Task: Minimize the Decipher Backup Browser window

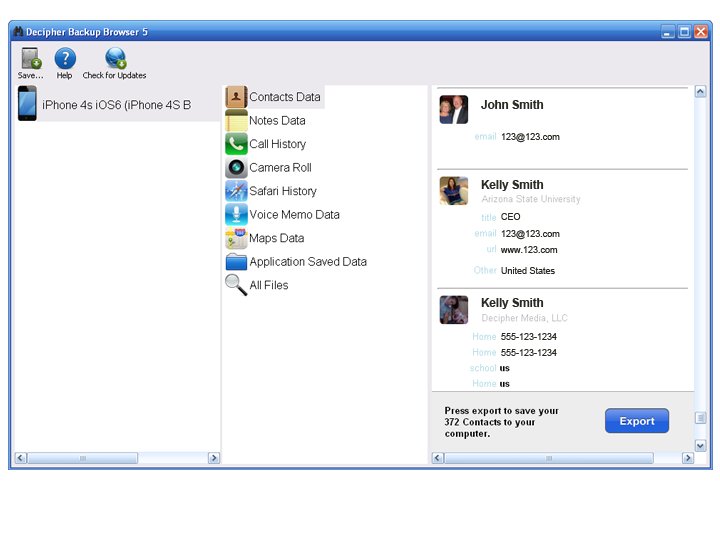Action: pyautogui.click(x=668, y=32)
